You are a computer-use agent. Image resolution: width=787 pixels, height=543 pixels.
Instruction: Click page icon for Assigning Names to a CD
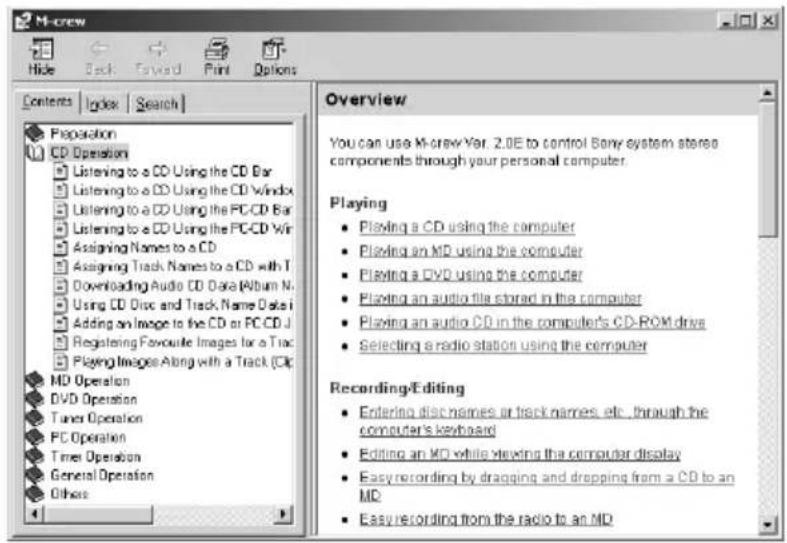click(61, 247)
